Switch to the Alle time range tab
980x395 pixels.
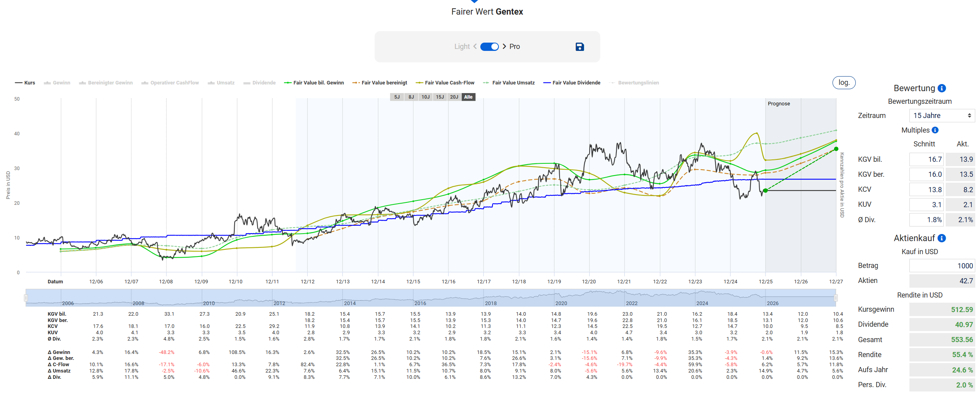click(x=468, y=97)
